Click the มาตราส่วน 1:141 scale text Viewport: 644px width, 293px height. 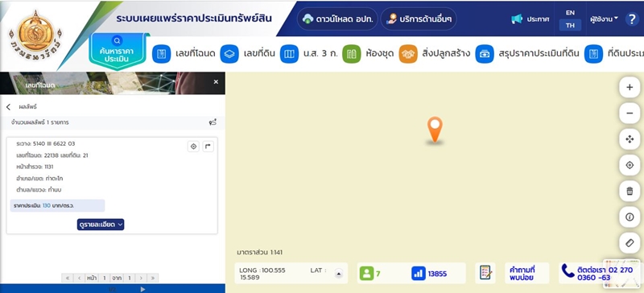(259, 252)
